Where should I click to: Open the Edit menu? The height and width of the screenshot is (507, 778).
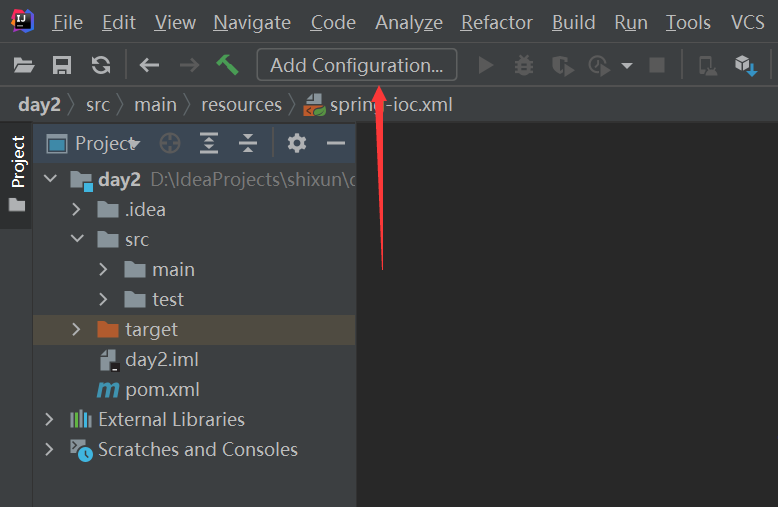pos(119,22)
